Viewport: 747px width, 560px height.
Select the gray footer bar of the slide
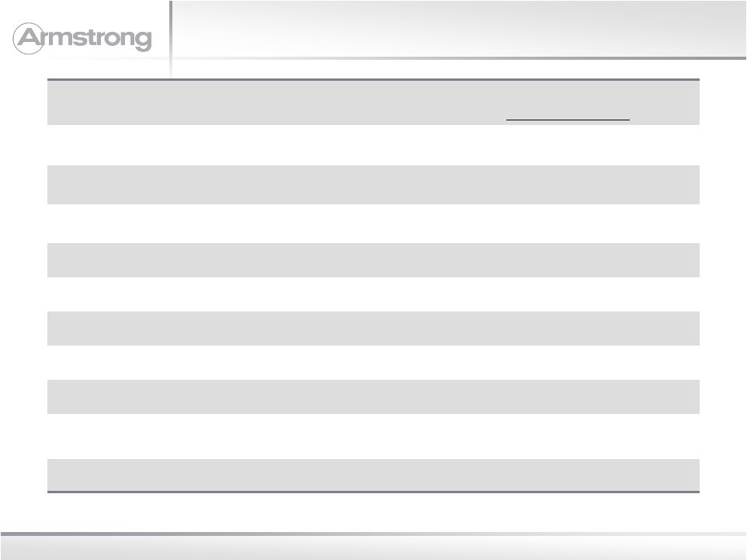click(x=373, y=546)
